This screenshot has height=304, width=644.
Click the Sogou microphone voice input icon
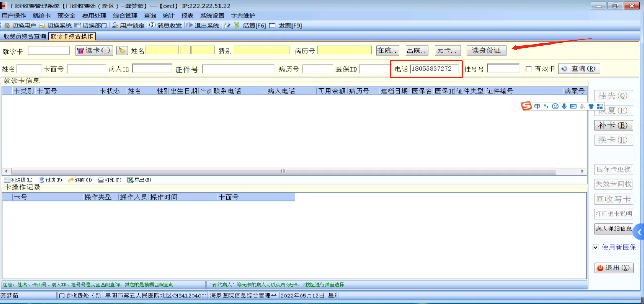(564, 106)
